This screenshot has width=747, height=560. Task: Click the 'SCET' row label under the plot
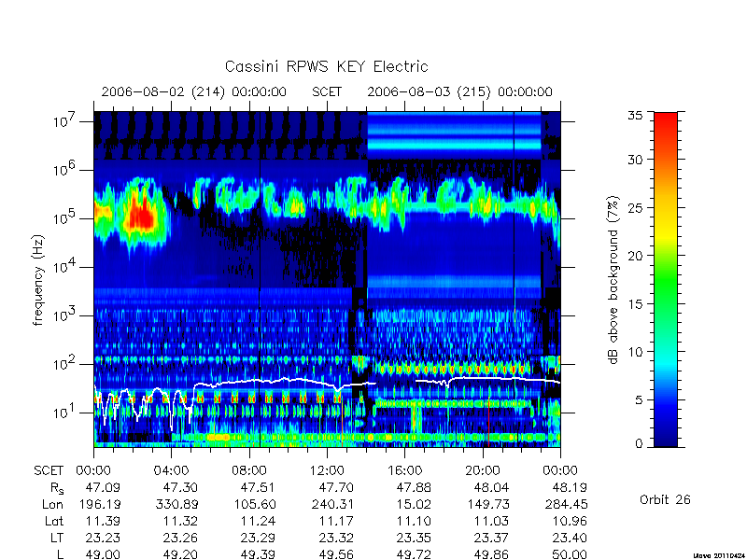click(49, 471)
